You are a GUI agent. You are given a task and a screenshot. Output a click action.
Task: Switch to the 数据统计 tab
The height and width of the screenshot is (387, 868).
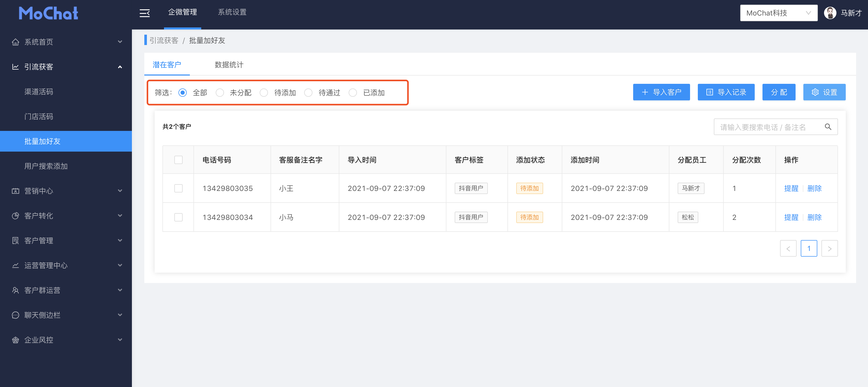pos(229,65)
